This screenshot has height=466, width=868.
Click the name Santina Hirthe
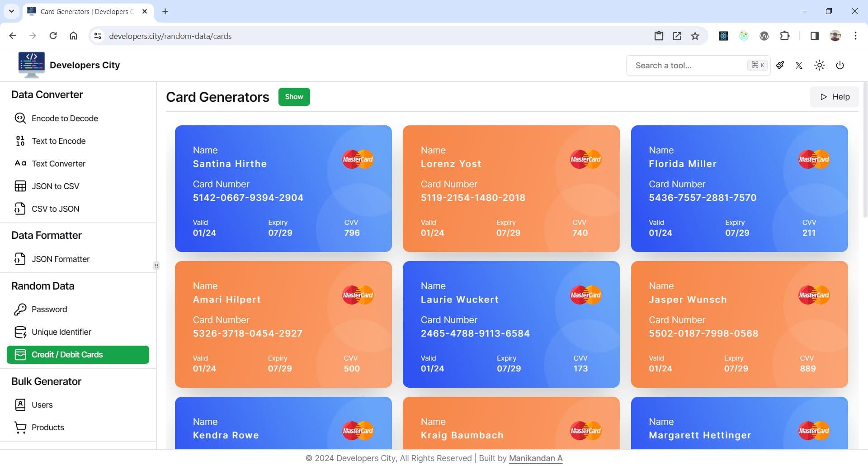pos(230,164)
